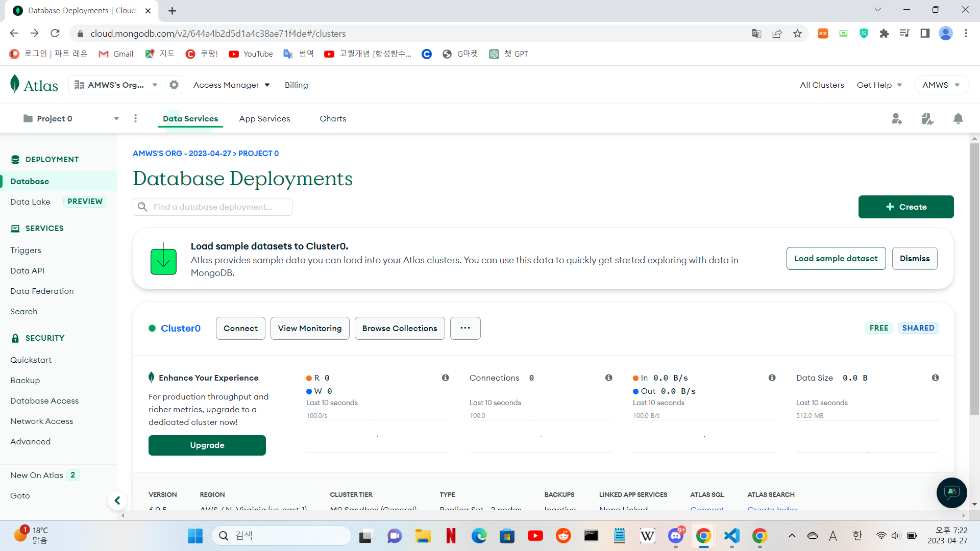Switch to the Charts tab

coord(333,119)
